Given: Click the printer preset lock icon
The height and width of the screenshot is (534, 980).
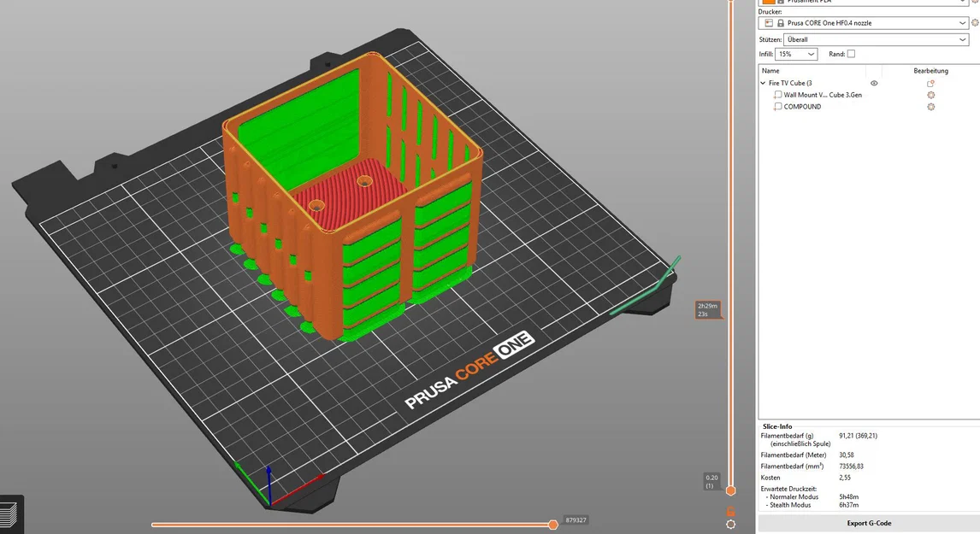Looking at the screenshot, I should coord(781,23).
